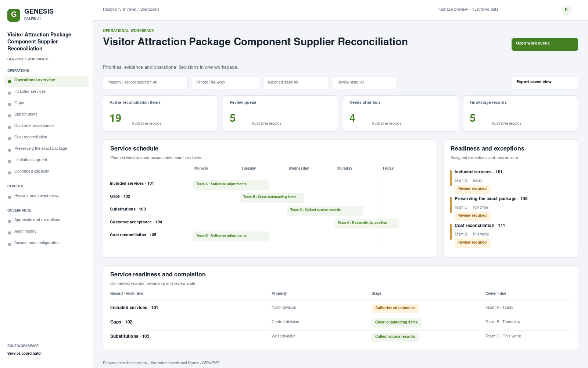Open the Assigned team filter
588x368 pixels.
(x=296, y=83)
